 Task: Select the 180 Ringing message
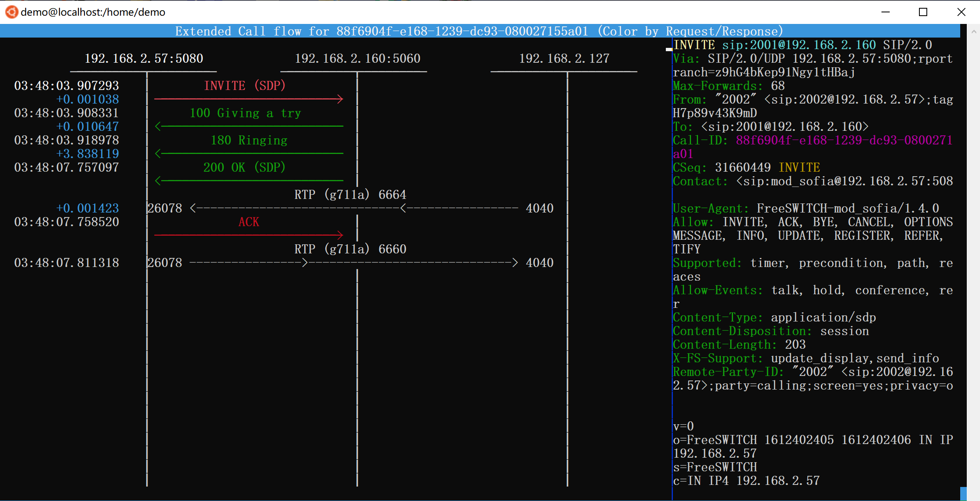coord(249,140)
